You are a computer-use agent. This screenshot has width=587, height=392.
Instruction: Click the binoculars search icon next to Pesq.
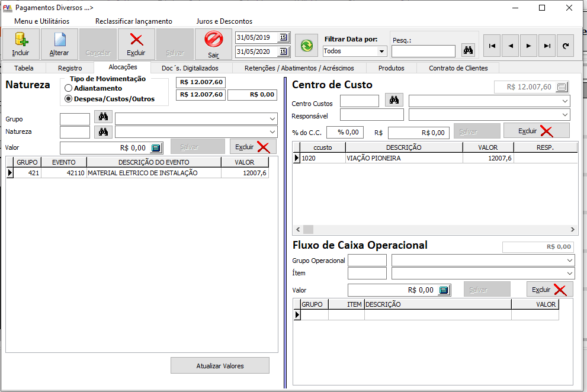tap(468, 51)
